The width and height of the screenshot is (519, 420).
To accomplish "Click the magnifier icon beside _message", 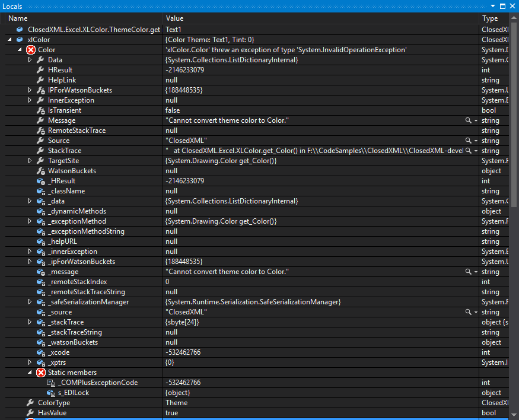I will [x=468, y=272].
